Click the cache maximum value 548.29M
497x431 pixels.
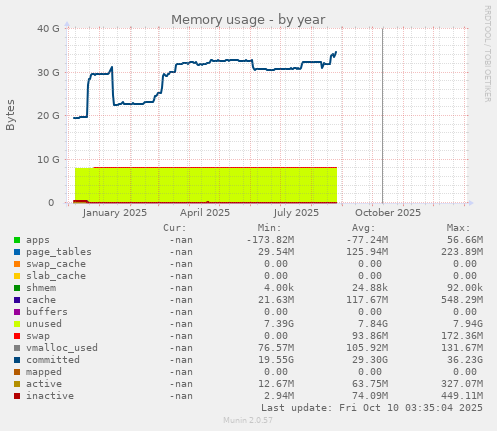[462, 300]
